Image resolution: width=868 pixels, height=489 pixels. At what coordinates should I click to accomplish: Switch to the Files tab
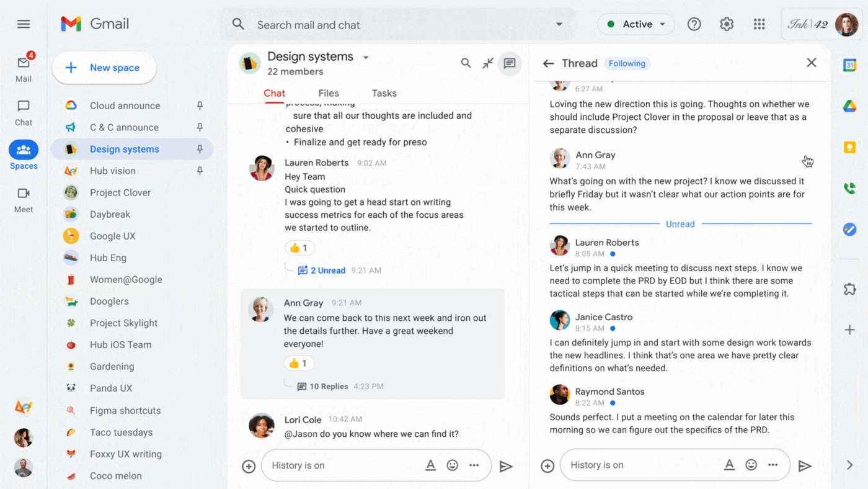point(329,93)
